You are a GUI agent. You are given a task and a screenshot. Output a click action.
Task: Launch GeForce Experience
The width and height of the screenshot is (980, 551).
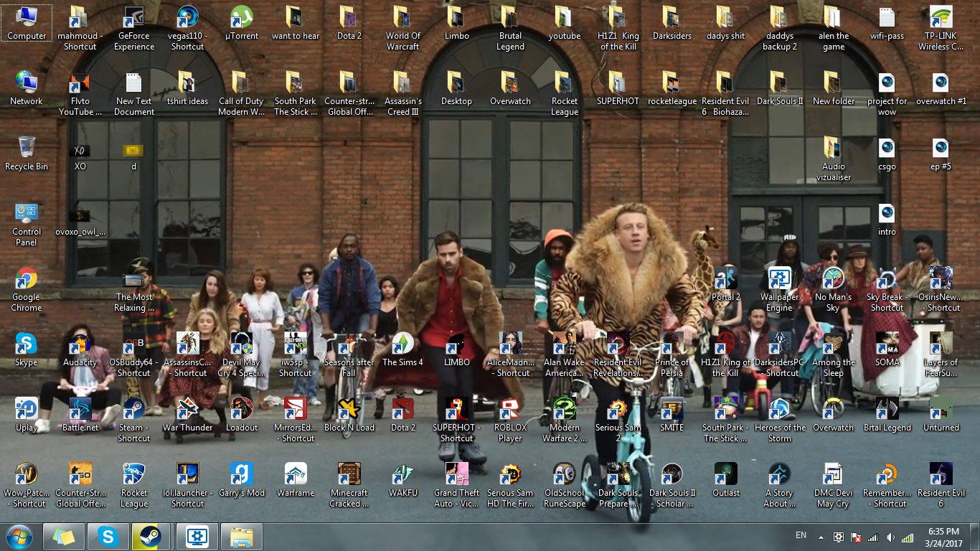click(x=133, y=16)
